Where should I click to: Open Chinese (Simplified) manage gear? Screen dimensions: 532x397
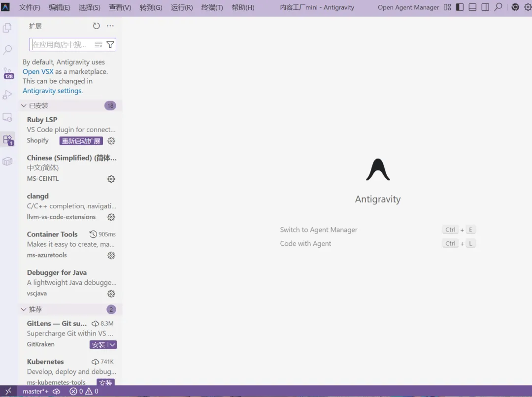pyautogui.click(x=111, y=179)
